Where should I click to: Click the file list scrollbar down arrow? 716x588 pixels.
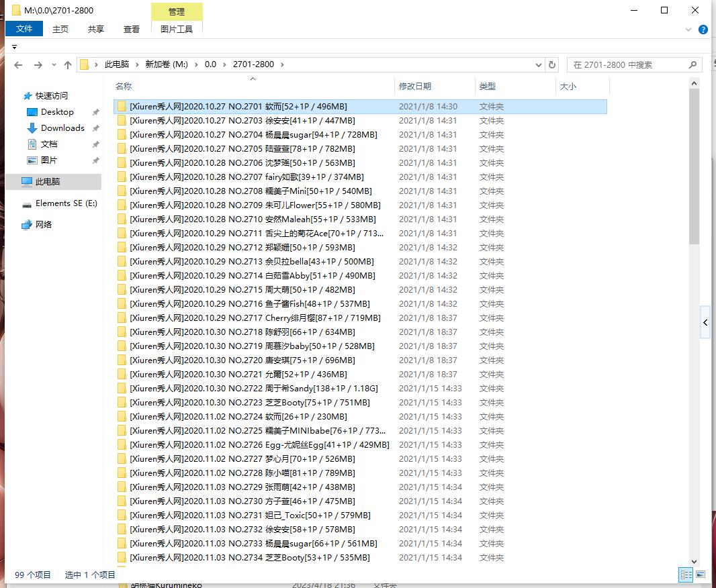click(694, 562)
